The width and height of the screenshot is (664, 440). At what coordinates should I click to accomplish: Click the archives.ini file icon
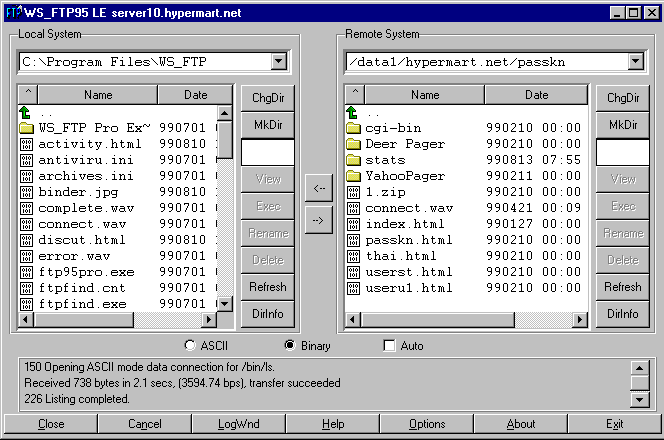coord(26,176)
